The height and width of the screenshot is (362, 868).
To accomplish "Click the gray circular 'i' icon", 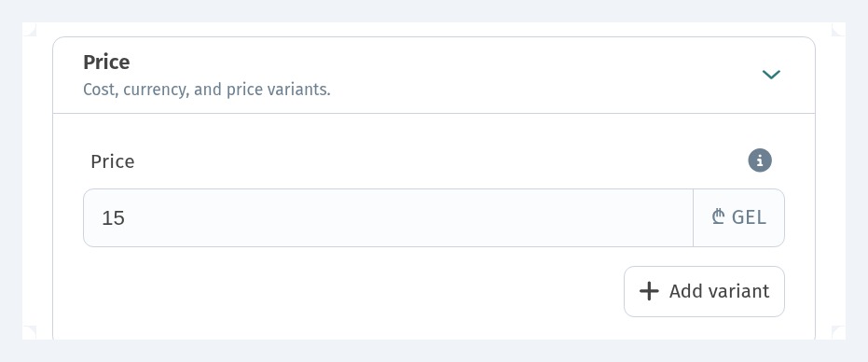I will click(x=760, y=160).
